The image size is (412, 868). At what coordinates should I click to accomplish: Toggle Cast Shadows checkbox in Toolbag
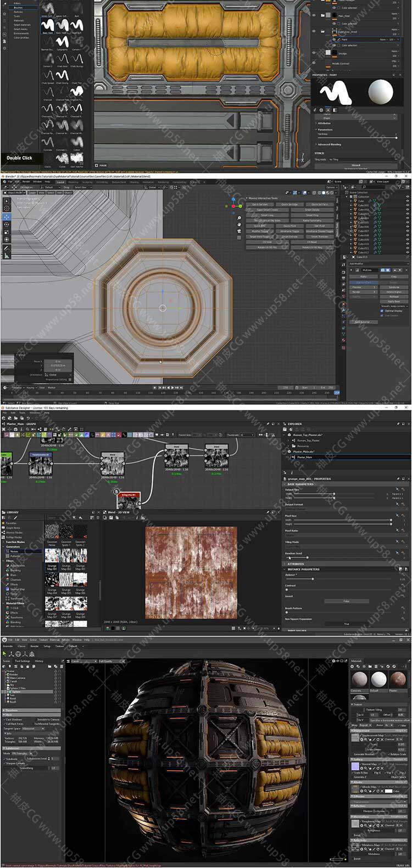pyautogui.click(x=4, y=719)
